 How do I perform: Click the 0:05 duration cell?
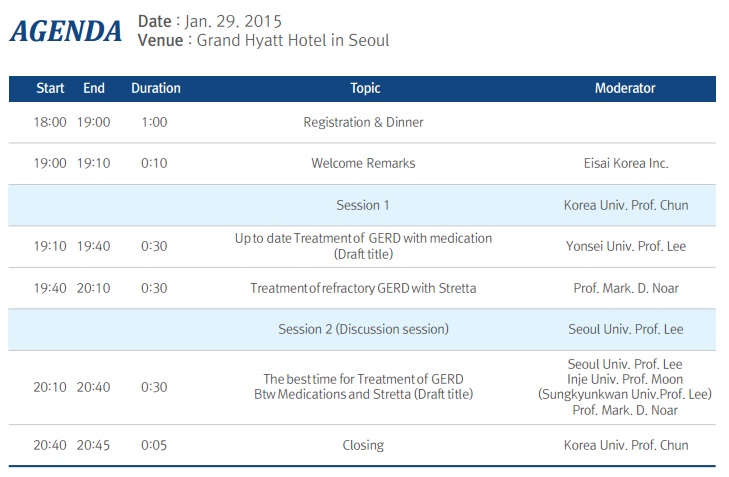[x=154, y=445]
